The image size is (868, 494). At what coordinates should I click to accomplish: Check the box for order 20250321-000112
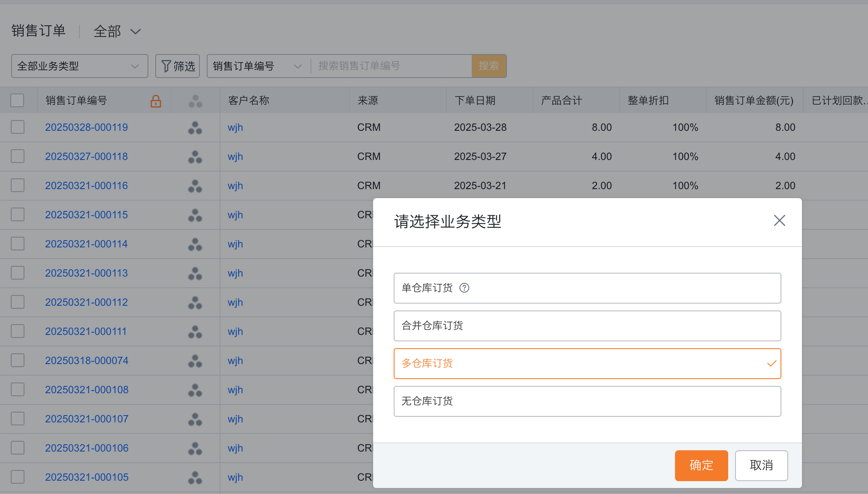tap(18, 302)
